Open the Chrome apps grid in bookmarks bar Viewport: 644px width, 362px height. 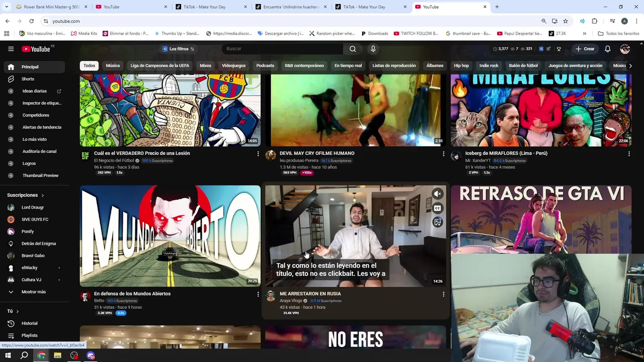coord(7,34)
